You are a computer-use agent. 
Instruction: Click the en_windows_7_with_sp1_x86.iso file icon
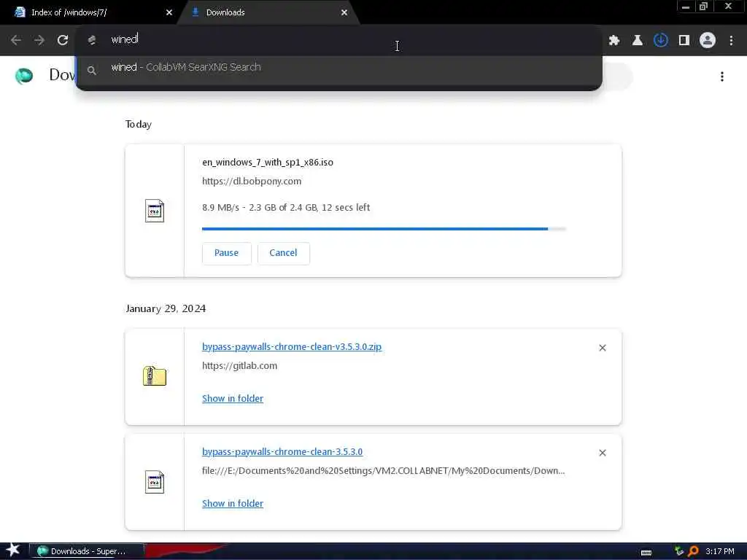155,211
